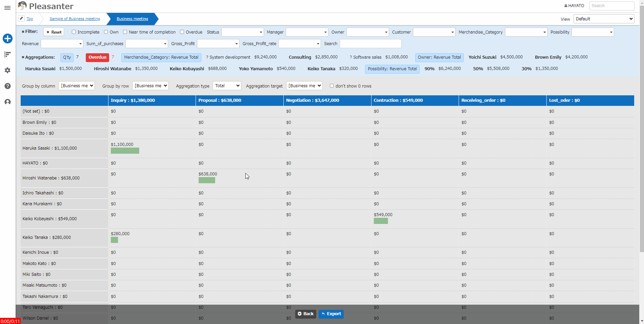Click the edit pencil icon beside Top
Viewport: 644px width, 324px height.
[x=21, y=18]
